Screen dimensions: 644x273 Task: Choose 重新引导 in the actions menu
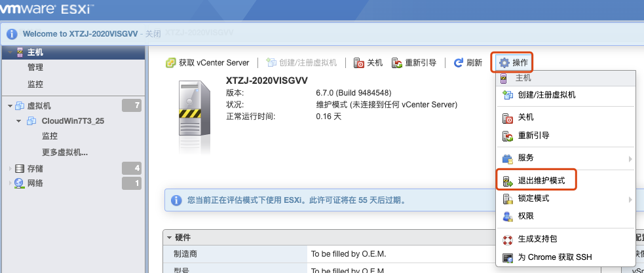(566, 136)
